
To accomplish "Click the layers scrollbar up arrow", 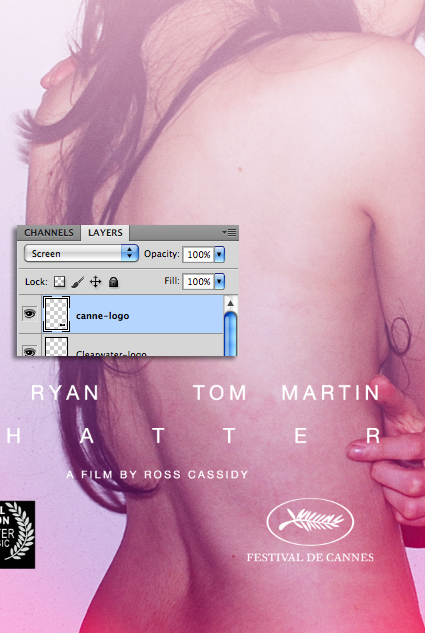I will click(230, 303).
